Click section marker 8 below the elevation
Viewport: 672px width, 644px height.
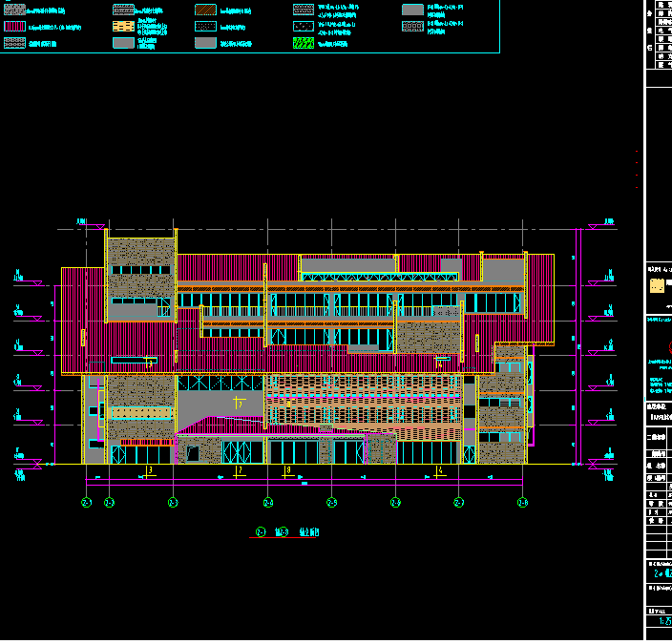tap(287, 470)
